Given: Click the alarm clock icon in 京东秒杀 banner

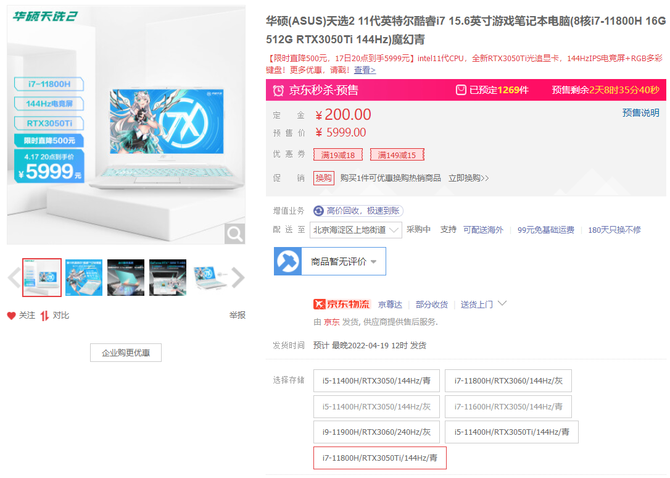Looking at the screenshot, I should [278, 90].
